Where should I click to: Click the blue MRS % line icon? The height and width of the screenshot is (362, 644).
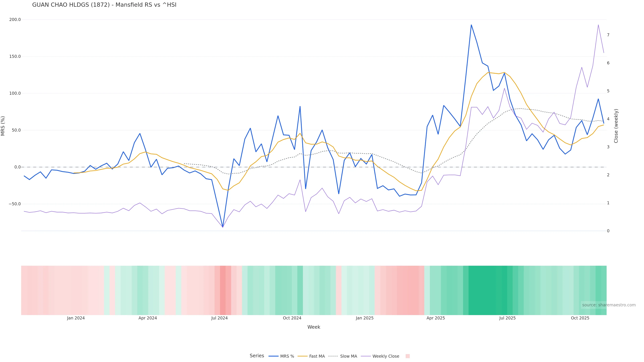pyautogui.click(x=274, y=356)
